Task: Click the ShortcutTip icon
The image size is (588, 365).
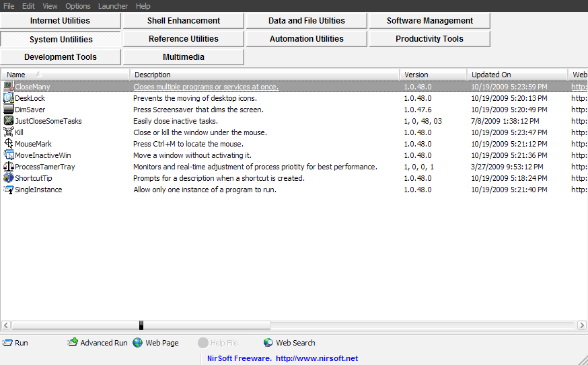Action: point(9,178)
